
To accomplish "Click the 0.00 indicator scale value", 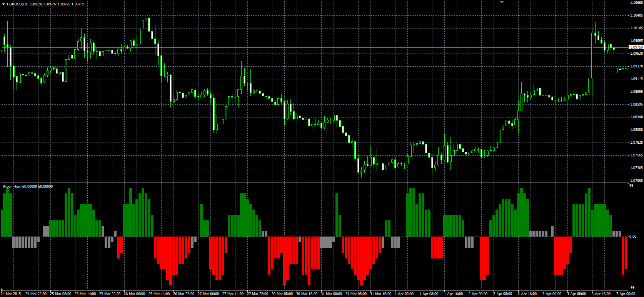I will coord(633,237).
